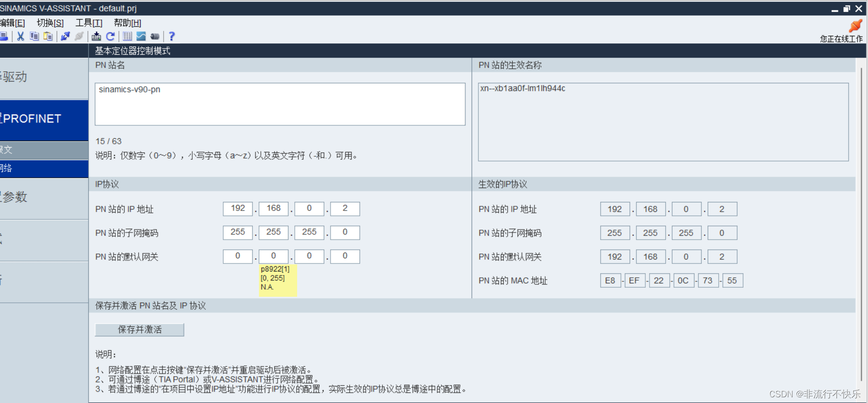Click subnet mask first octet 255 field
Image resolution: width=868 pixels, height=403 pixels.
238,232
